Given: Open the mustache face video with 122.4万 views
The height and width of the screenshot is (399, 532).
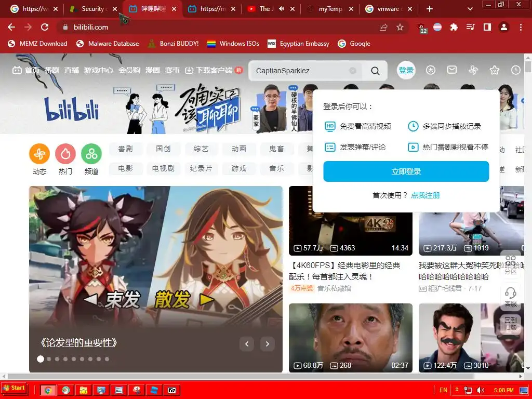Looking at the screenshot, I should click(x=471, y=338).
